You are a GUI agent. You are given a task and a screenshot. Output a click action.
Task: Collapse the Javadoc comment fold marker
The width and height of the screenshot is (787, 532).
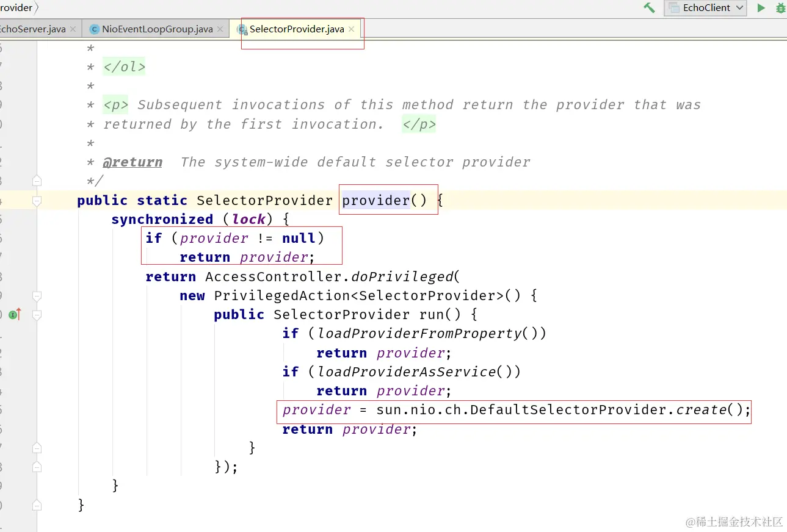pyautogui.click(x=37, y=181)
